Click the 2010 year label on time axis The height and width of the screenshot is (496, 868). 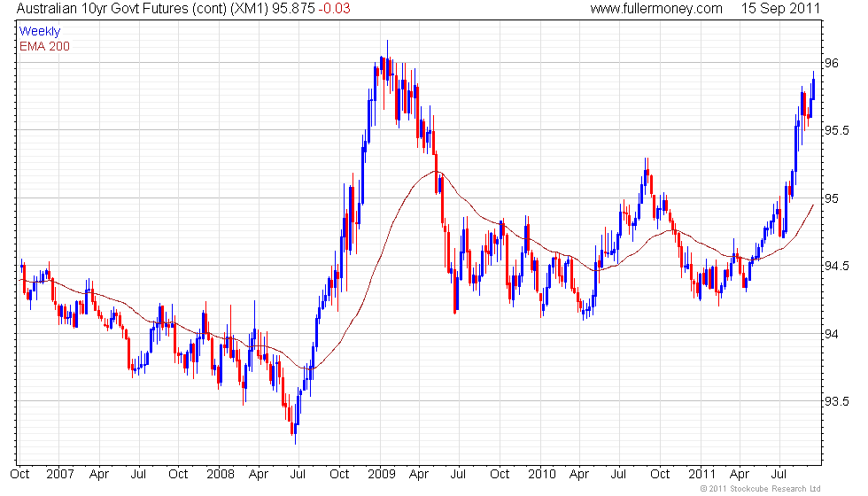tap(541, 475)
